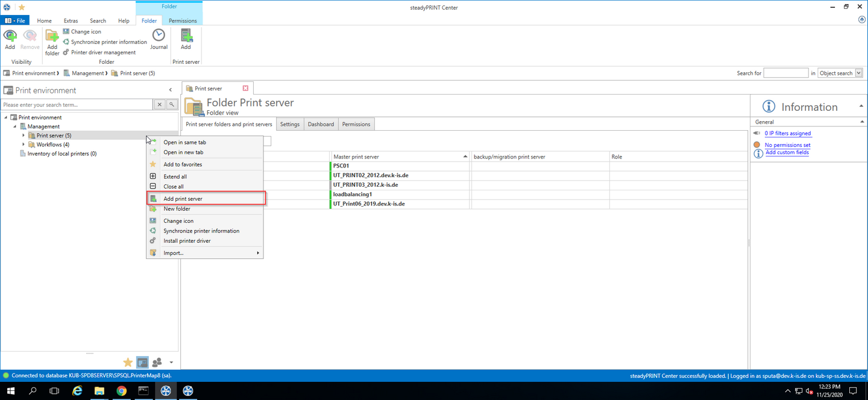Select Extend all in the context menu

(x=205, y=177)
